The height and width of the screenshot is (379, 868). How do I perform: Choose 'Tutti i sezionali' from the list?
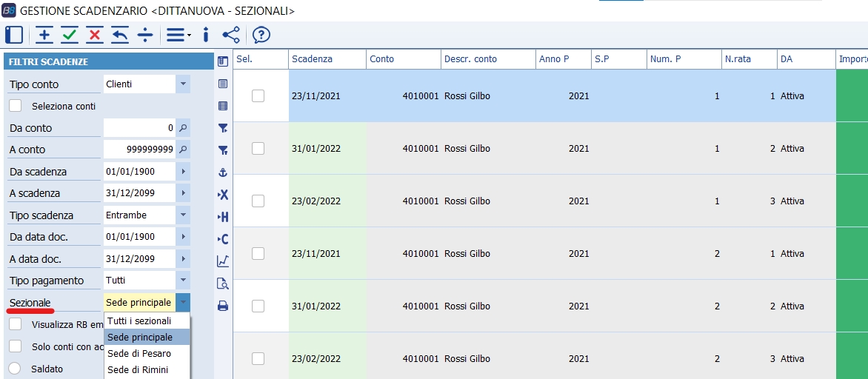(x=147, y=321)
